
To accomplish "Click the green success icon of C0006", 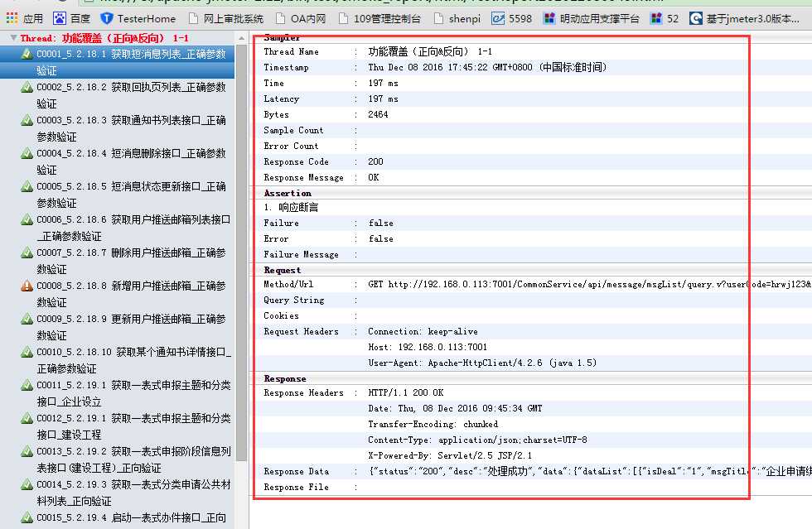I will click(27, 219).
